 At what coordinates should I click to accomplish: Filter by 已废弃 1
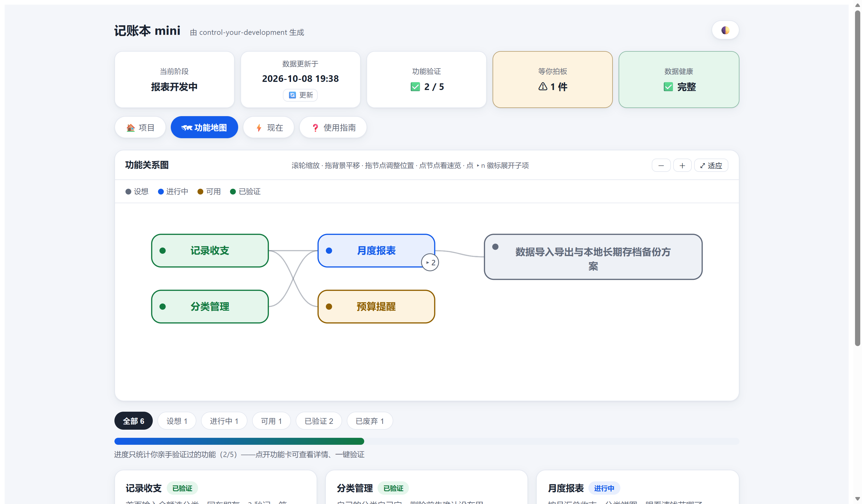pyautogui.click(x=370, y=421)
